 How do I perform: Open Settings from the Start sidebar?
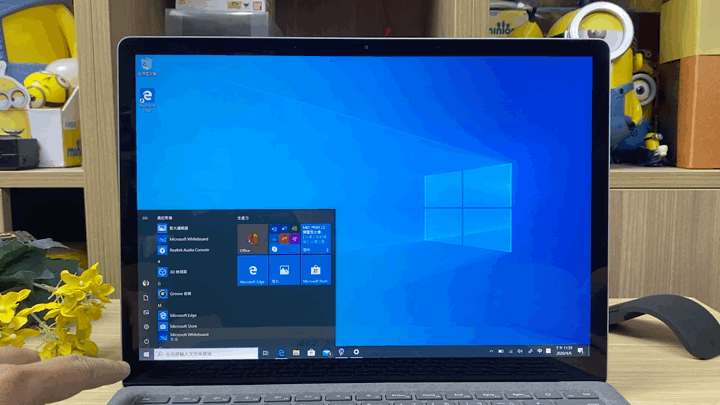pos(146,326)
